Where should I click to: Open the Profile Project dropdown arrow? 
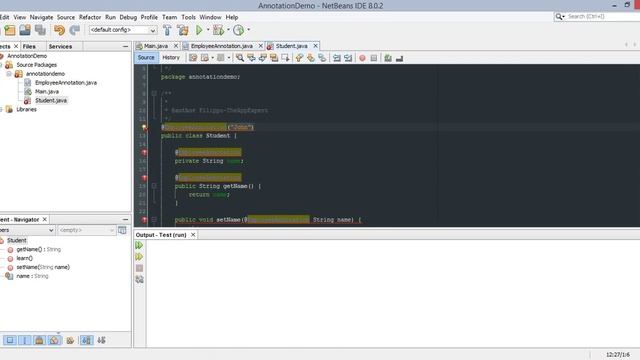tap(248, 30)
